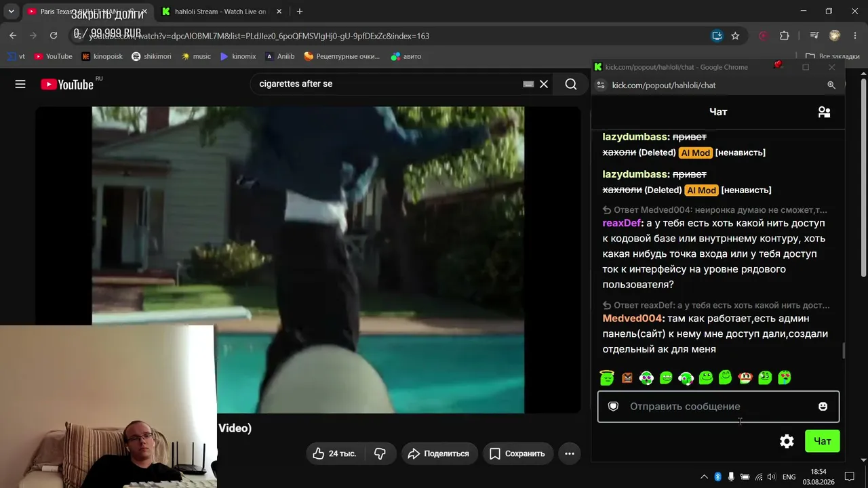Open Chrome media controls
The height and width of the screenshot is (488, 868).
click(x=814, y=35)
